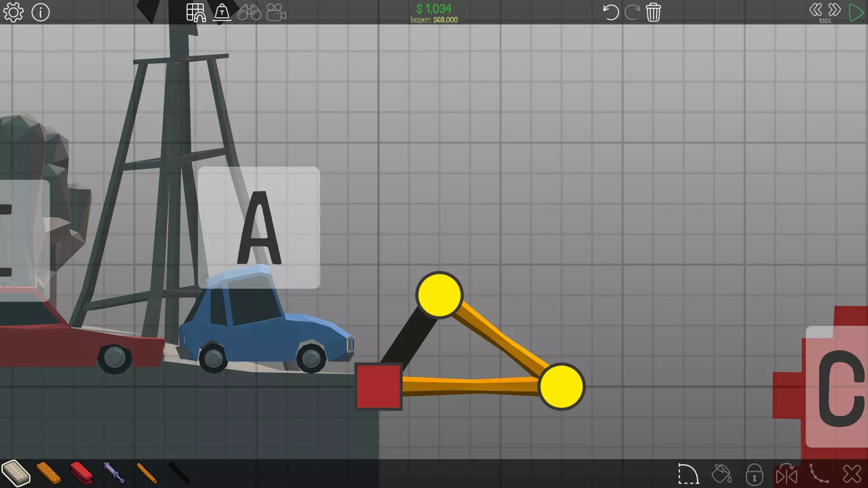868x488 pixels.
Task: Toggle the stress weight display
Action: click(222, 12)
